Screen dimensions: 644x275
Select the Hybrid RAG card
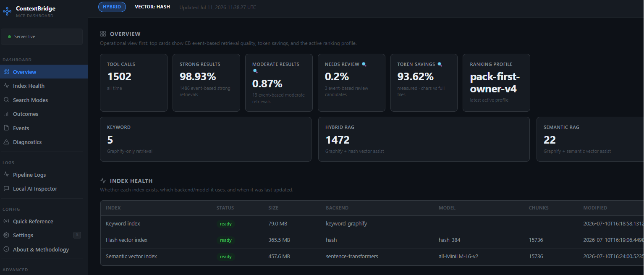[x=424, y=139]
